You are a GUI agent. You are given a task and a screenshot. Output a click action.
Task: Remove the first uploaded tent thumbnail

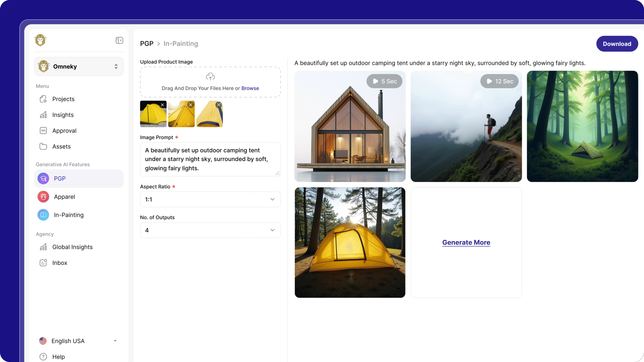pyautogui.click(x=163, y=105)
